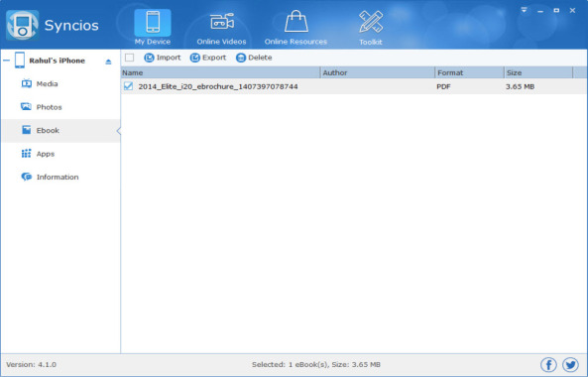The width and height of the screenshot is (588, 377).
Task: Click the Selected: 1 eBook(s) status text
Action: pos(316,365)
